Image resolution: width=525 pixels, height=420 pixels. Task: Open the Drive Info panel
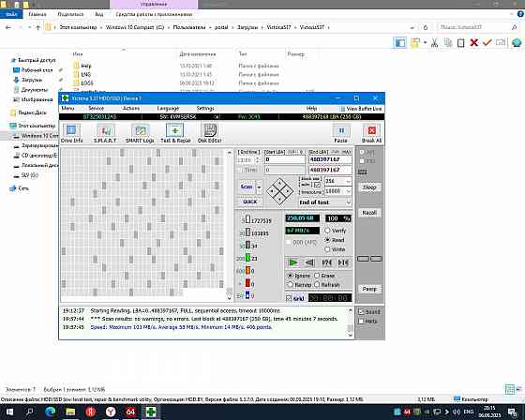71,133
